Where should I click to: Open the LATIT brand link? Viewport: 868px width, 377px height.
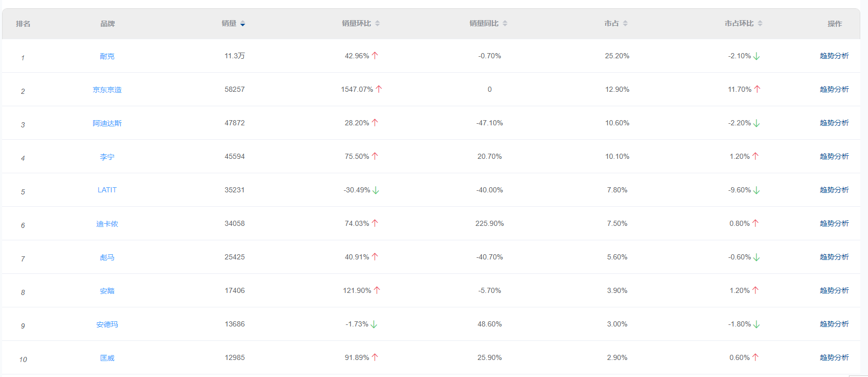107,190
